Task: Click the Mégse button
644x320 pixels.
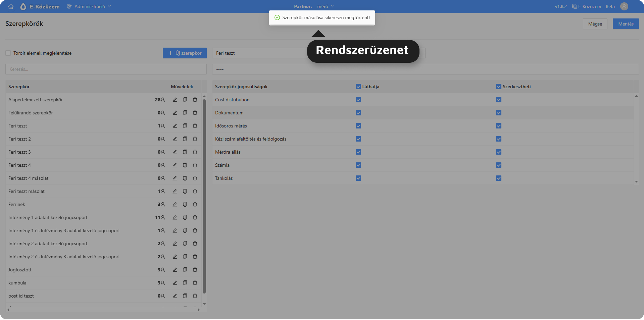Action: pos(595,24)
